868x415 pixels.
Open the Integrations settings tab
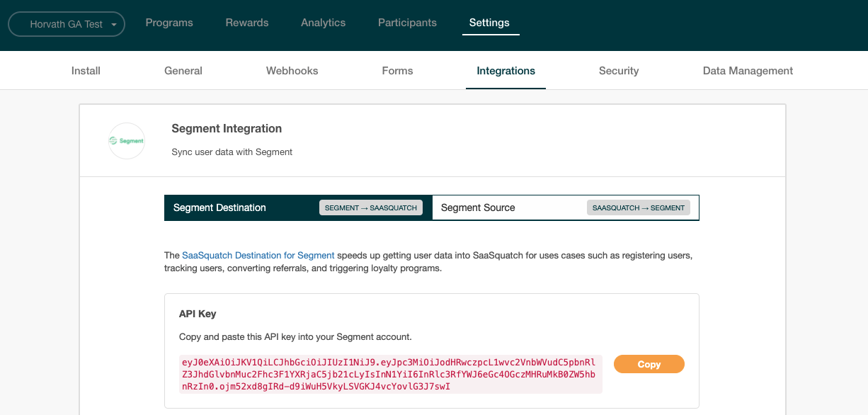pyautogui.click(x=506, y=70)
